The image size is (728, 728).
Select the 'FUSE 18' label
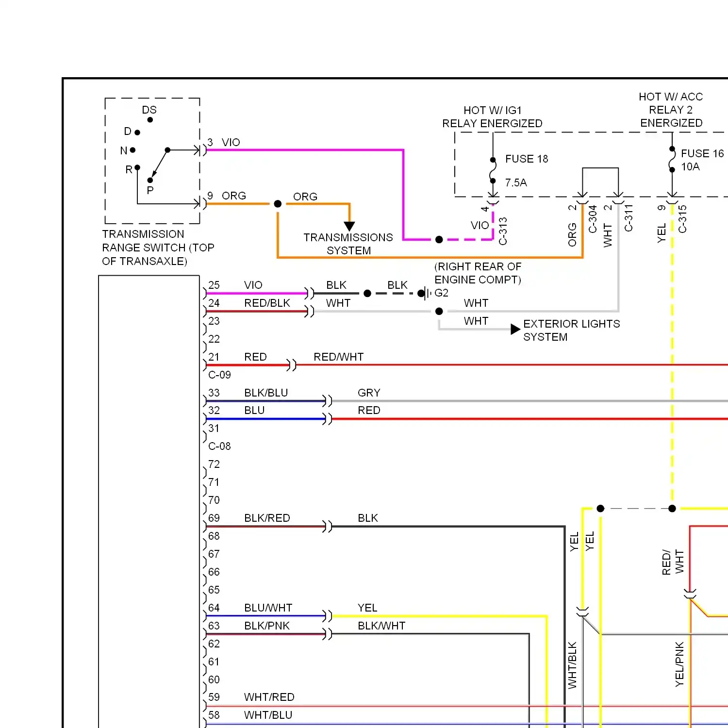527,159
